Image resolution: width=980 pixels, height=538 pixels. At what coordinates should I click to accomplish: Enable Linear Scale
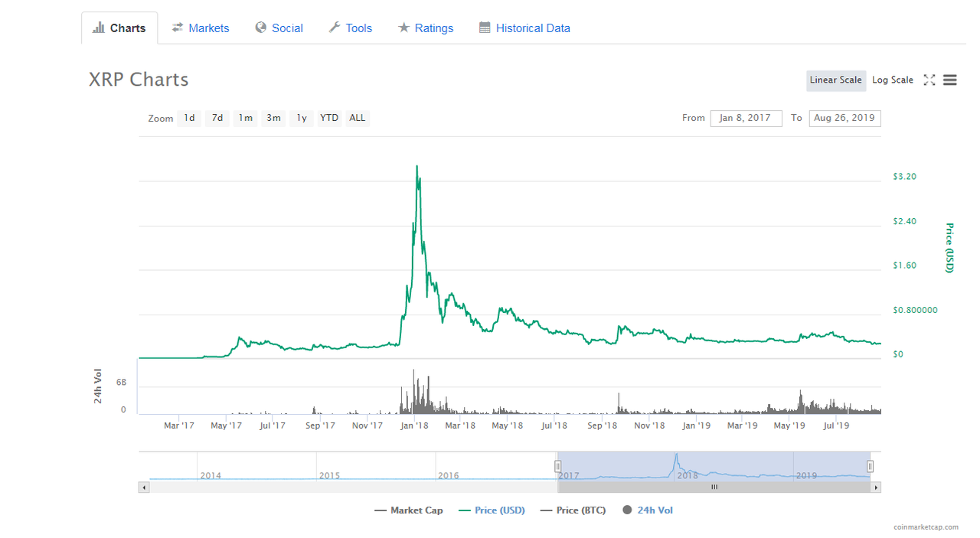836,80
